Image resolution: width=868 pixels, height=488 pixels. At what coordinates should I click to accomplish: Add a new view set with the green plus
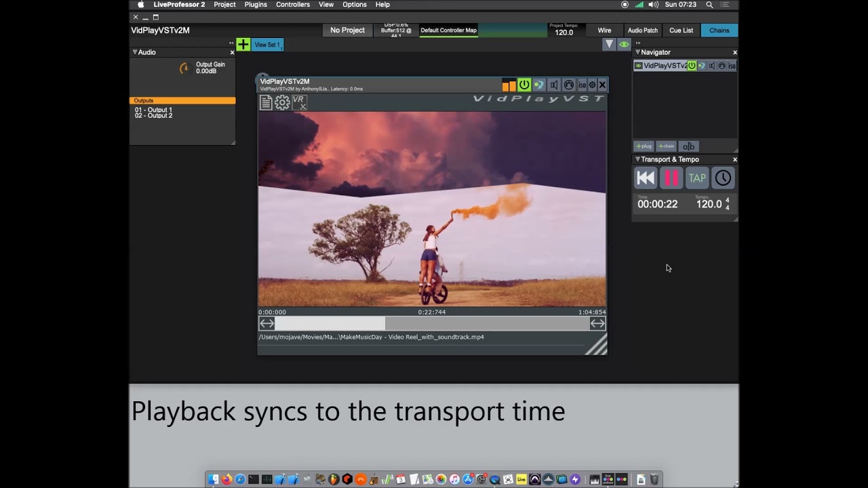[x=243, y=45]
